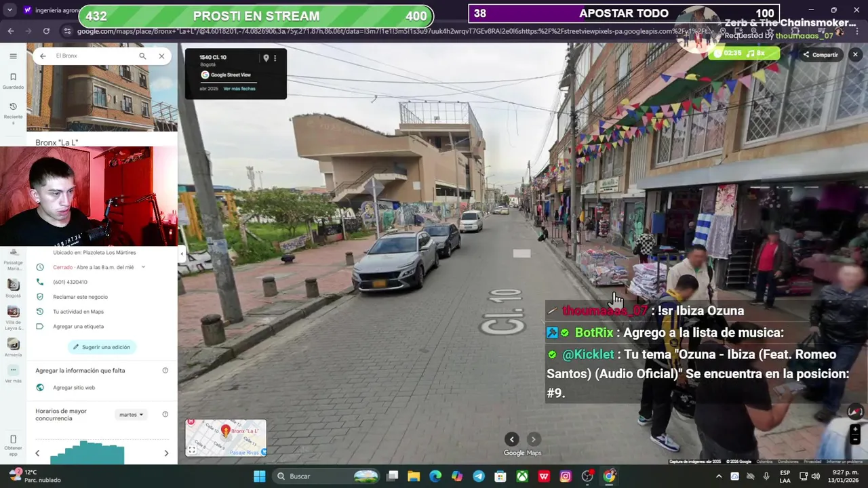Open the taskbar clock 9:27 p. m.
The image size is (868, 488).
(844, 476)
